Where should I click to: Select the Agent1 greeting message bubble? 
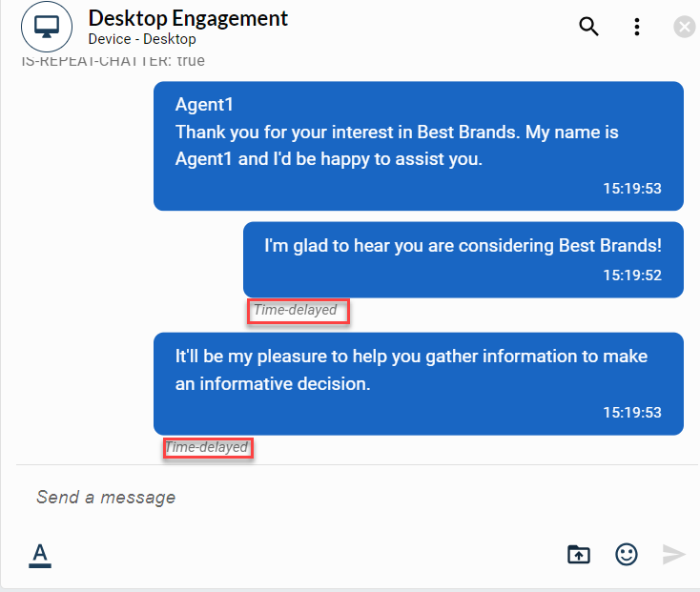[418, 145]
